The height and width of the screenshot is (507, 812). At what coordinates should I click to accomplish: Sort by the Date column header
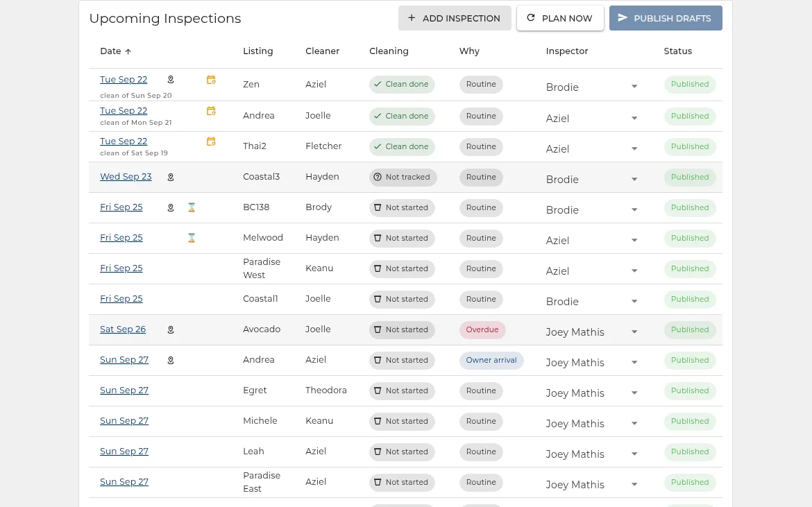pos(110,51)
